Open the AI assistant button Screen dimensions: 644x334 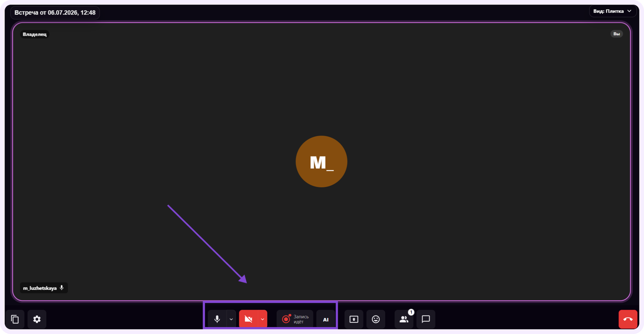[326, 319]
